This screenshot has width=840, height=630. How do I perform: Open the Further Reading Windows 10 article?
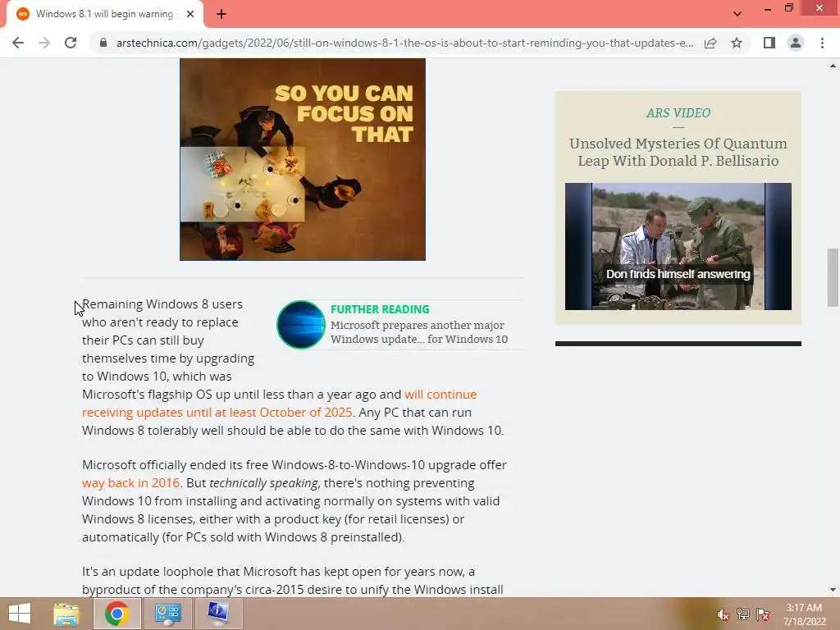coord(419,332)
